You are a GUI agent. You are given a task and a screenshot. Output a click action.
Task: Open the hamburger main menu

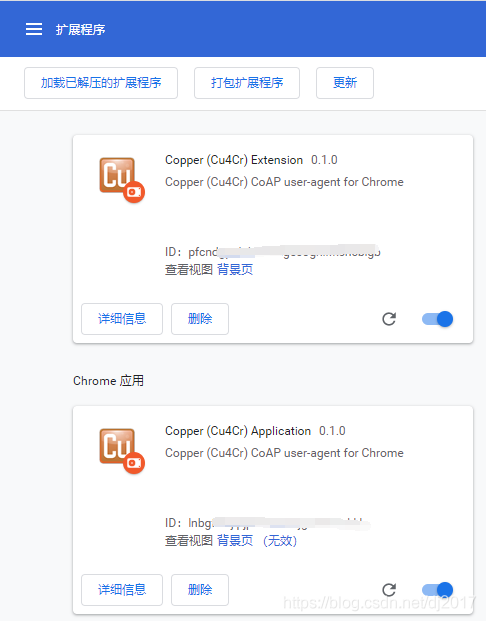pos(34,29)
